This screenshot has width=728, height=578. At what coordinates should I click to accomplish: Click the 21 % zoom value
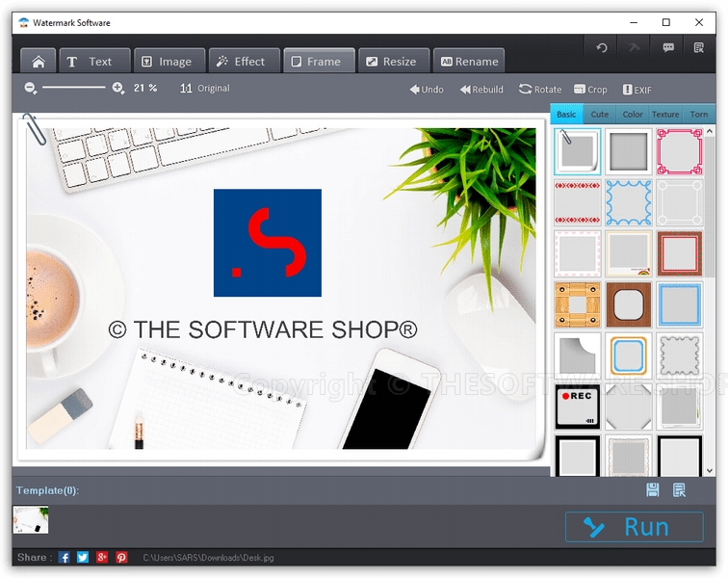(x=145, y=88)
